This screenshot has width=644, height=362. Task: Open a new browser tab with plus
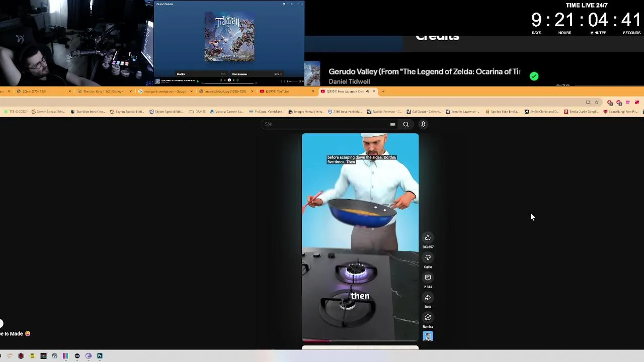(x=383, y=92)
